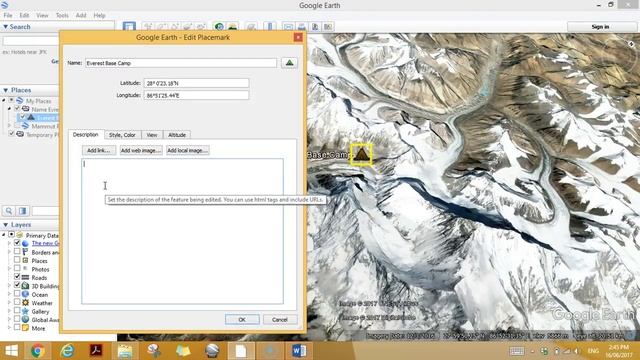Collapse the Search panel header arrow

click(5, 27)
